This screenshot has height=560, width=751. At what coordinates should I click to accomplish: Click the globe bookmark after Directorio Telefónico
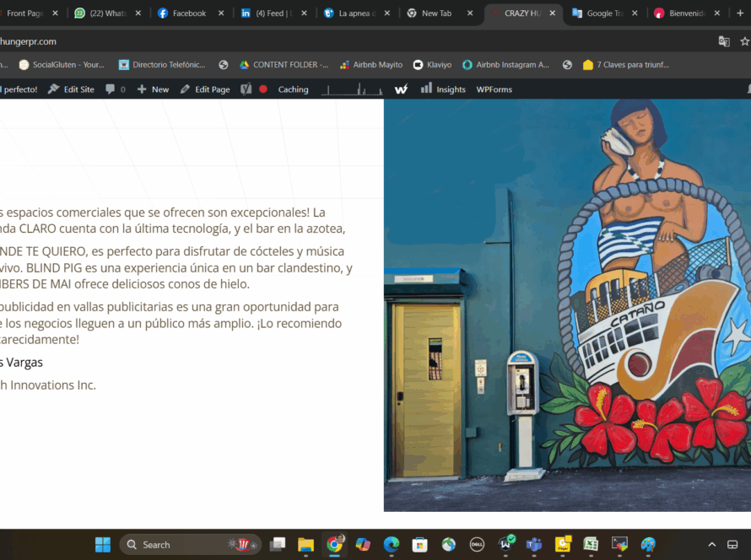(x=224, y=65)
